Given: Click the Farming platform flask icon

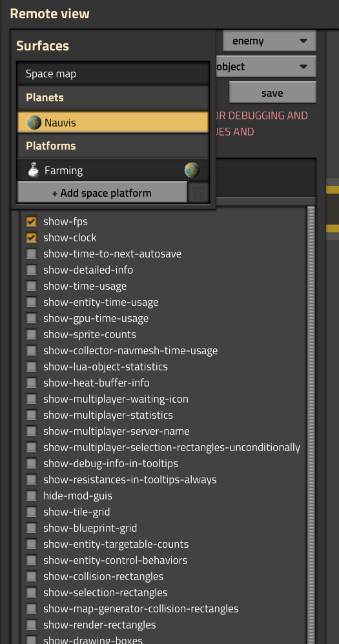Looking at the screenshot, I should (x=34, y=170).
